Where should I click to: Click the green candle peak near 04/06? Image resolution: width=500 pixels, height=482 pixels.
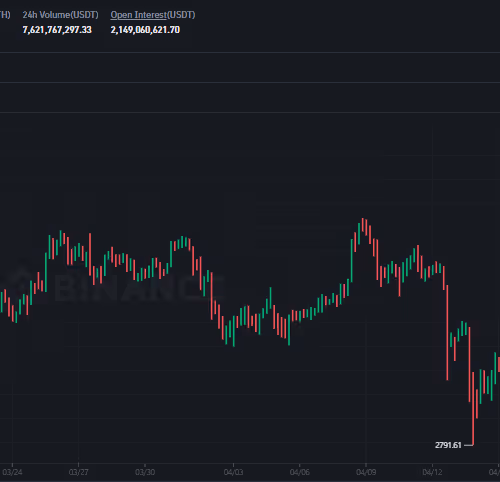tap(270, 299)
